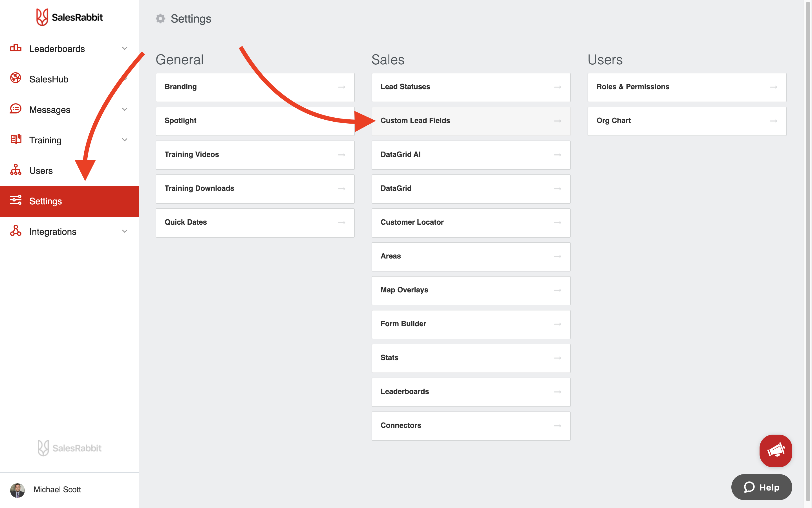Click the Michael Scott user name

point(57,490)
